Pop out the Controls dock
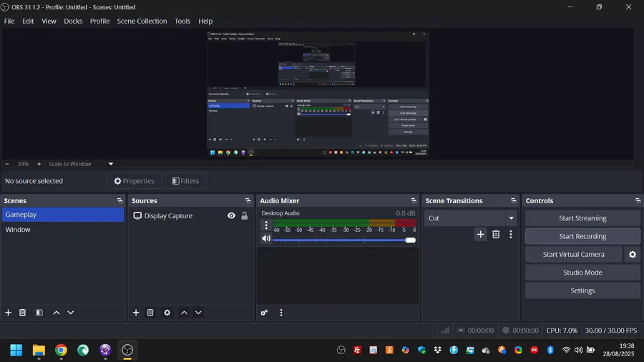Viewport: 644px width, 362px height. pos(638,201)
